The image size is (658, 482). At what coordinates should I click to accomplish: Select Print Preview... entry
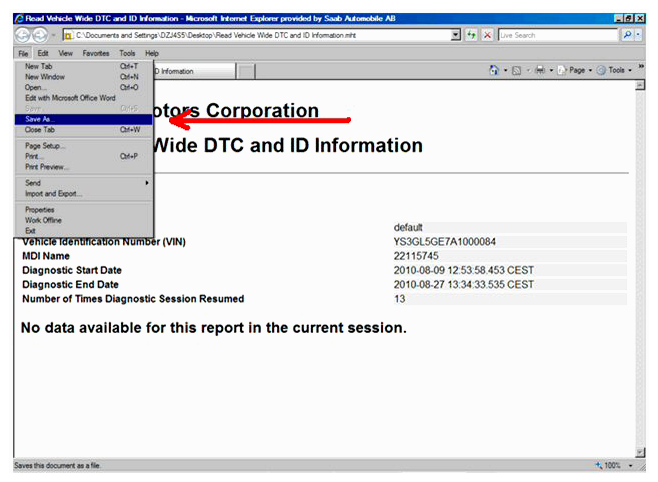(x=84, y=167)
